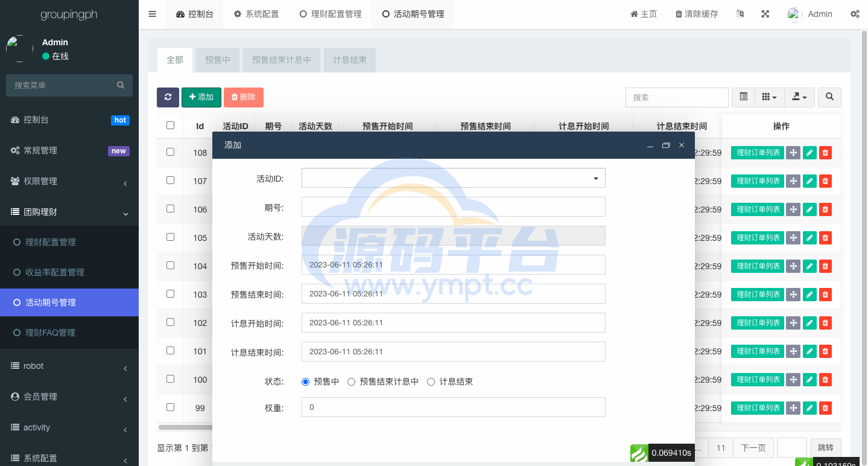The image size is (868, 466).
Task: Open 理财FAQ管理 in the sidebar
Action: pos(69,333)
